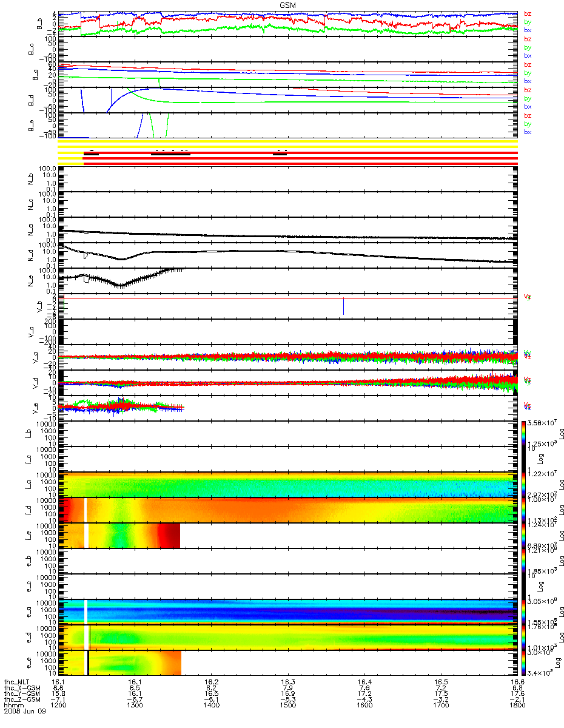Click the date 2008 Jun 09
564x728 pixels.
(24, 711)
